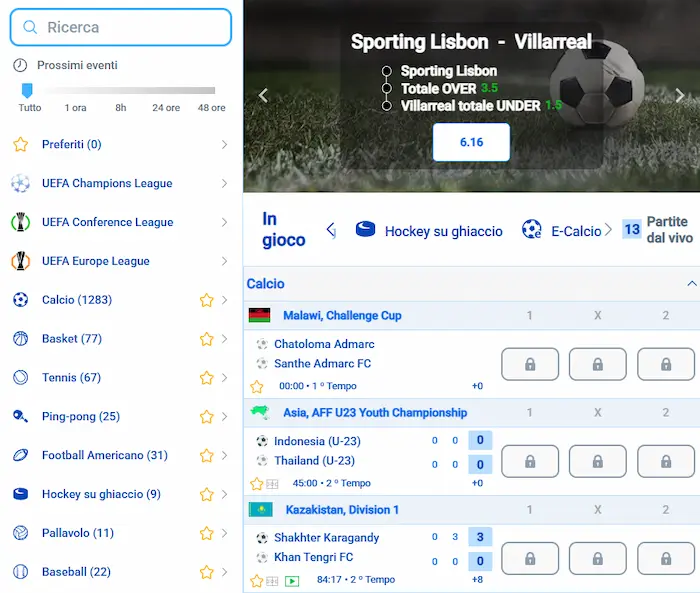Click the Tennis ball icon
The image size is (700, 593).
tap(21, 377)
